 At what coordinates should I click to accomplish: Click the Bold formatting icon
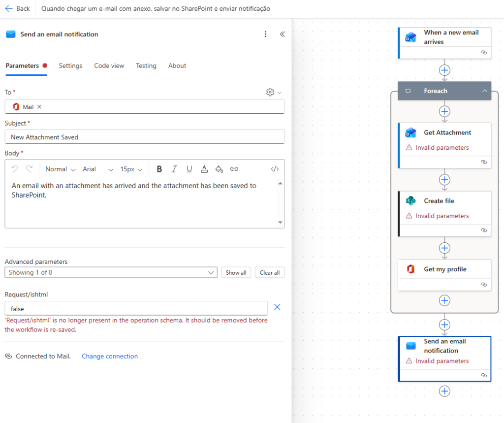pos(159,169)
